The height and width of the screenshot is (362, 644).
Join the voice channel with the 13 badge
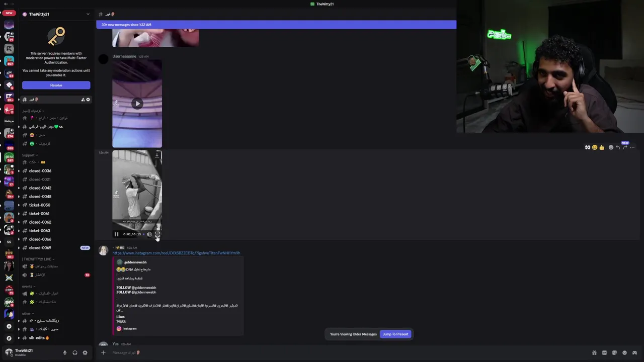pyautogui.click(x=55, y=275)
